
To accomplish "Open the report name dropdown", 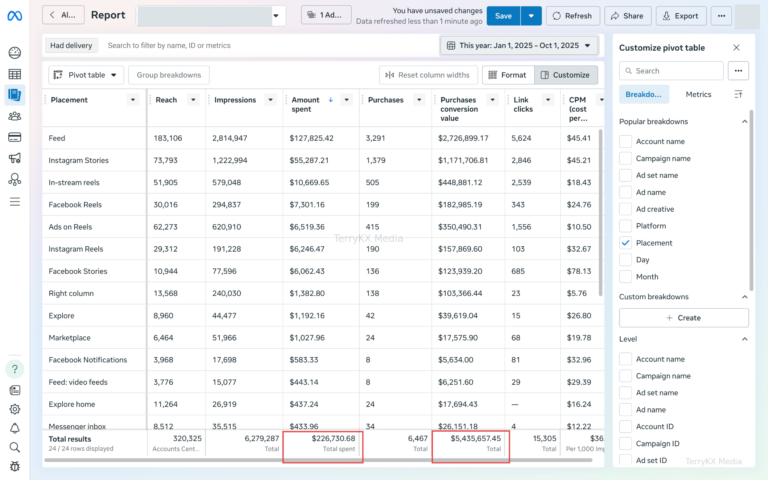I will [276, 16].
